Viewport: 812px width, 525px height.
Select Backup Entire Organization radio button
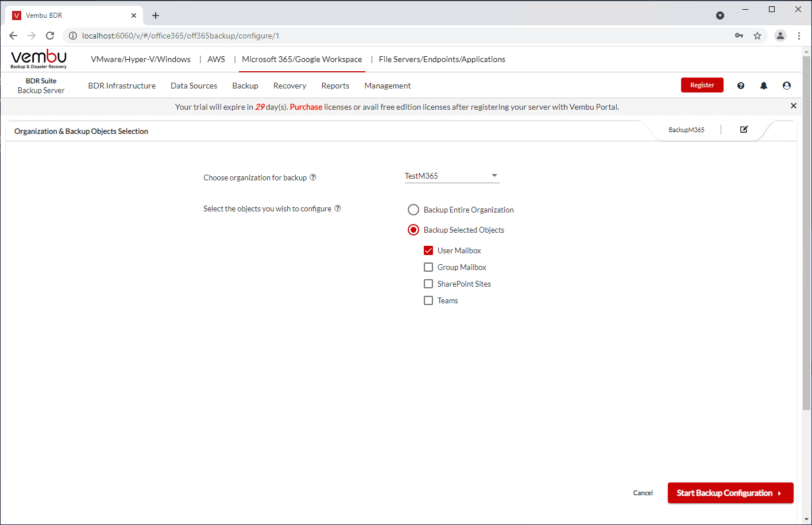(413, 210)
